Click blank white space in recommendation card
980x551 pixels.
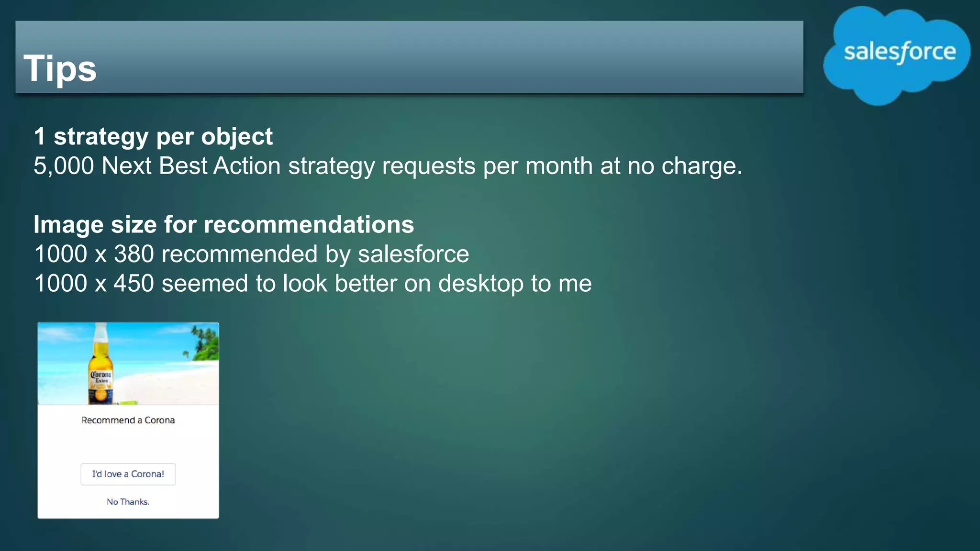[x=128, y=445]
